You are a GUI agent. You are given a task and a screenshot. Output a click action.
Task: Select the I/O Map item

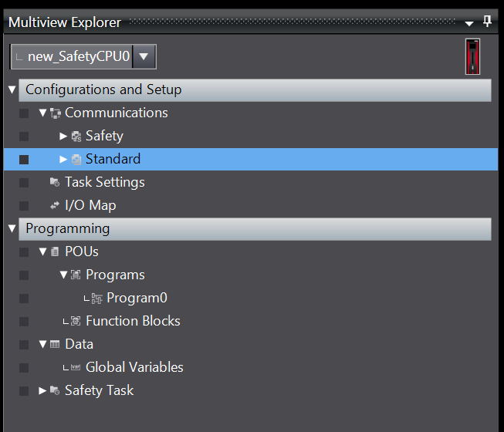tap(90, 205)
